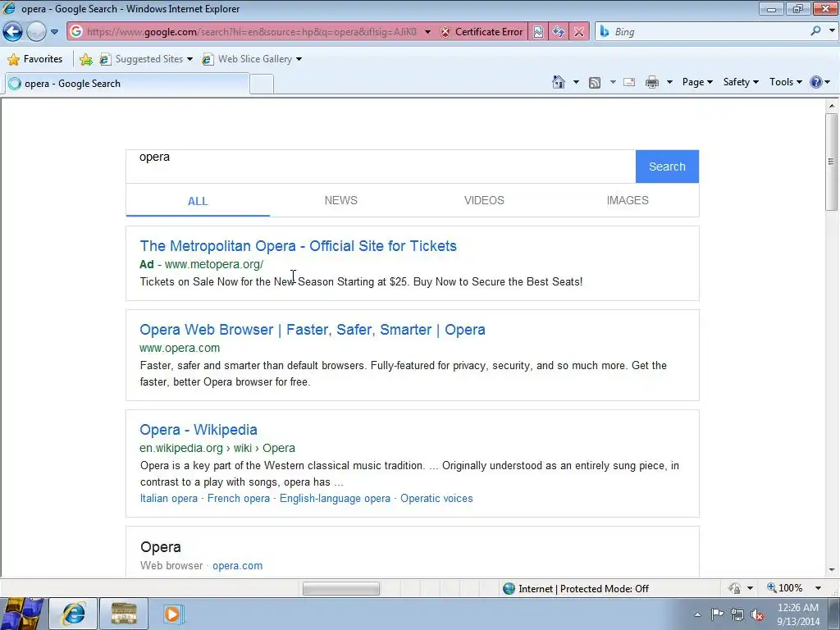
Task: Click the scroll up arrow
Action: tap(832, 106)
